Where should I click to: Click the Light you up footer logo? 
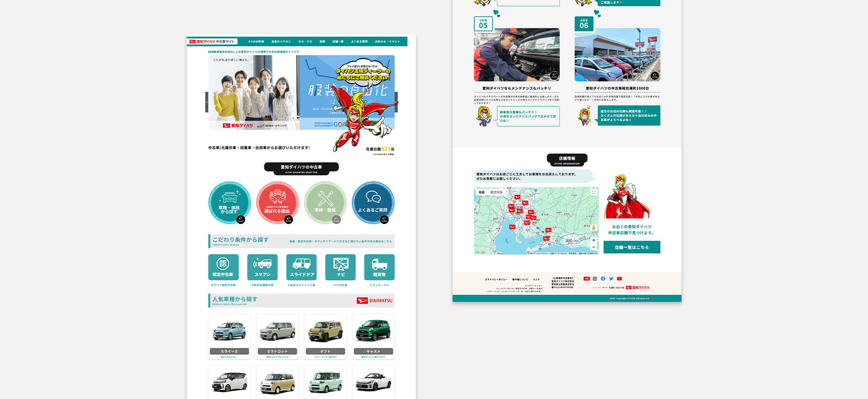click(x=616, y=288)
